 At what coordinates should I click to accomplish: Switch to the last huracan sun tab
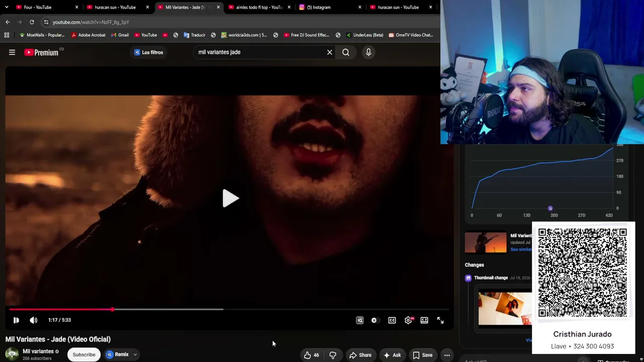[398, 7]
